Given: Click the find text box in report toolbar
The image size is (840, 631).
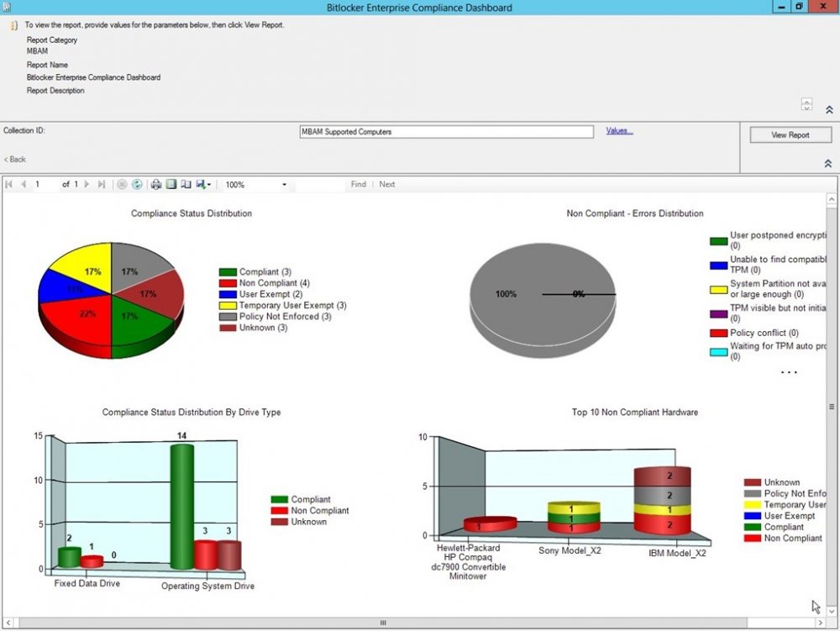Looking at the screenshot, I should coord(319,185).
